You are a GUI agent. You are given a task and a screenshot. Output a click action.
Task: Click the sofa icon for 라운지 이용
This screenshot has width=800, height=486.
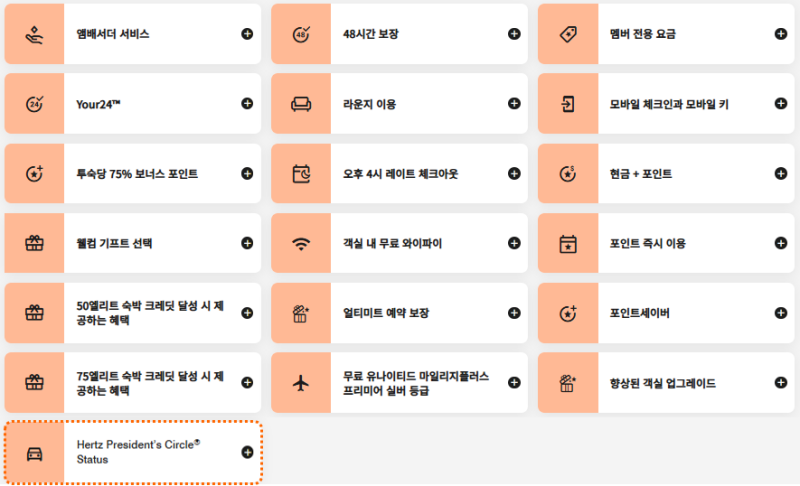(x=301, y=104)
